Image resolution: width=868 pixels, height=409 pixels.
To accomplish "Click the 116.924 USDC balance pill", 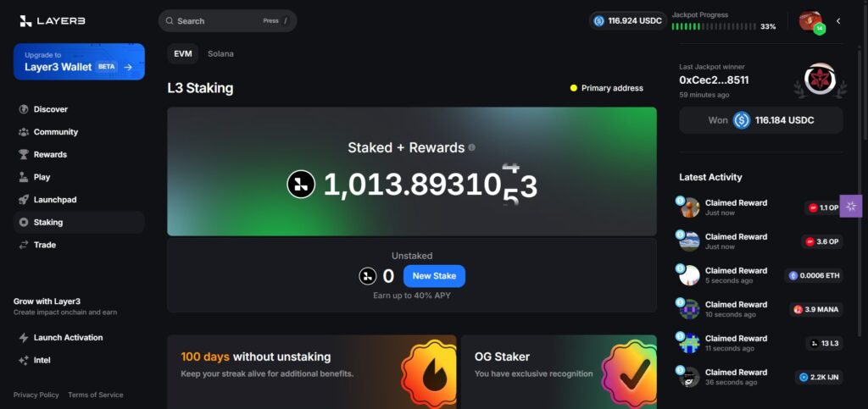I will [628, 21].
